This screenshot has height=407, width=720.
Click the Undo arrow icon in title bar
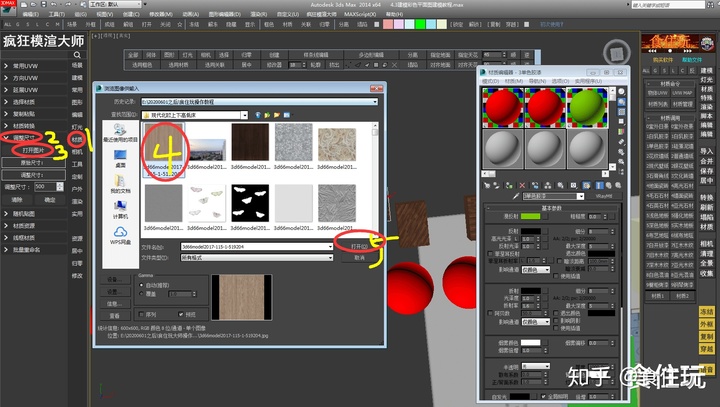tap(54, 5)
